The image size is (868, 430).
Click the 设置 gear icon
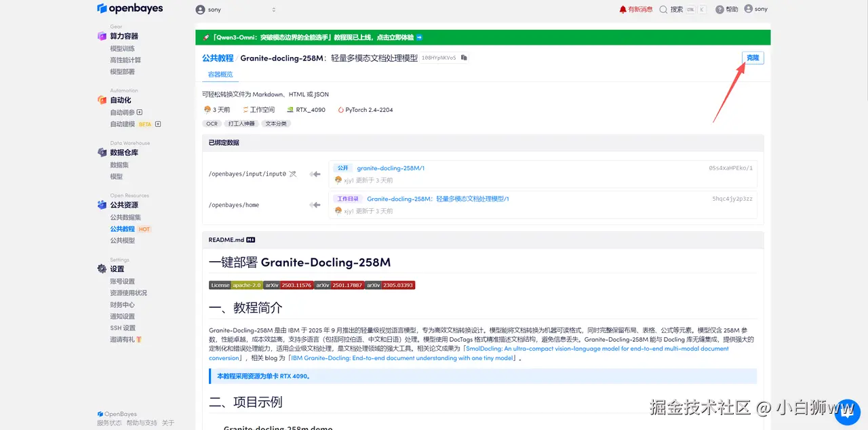coord(102,269)
